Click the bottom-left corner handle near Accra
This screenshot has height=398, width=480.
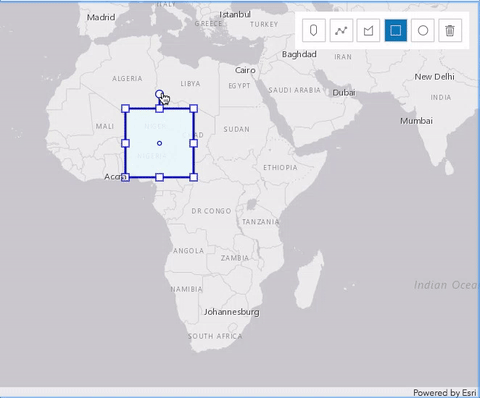(125, 177)
